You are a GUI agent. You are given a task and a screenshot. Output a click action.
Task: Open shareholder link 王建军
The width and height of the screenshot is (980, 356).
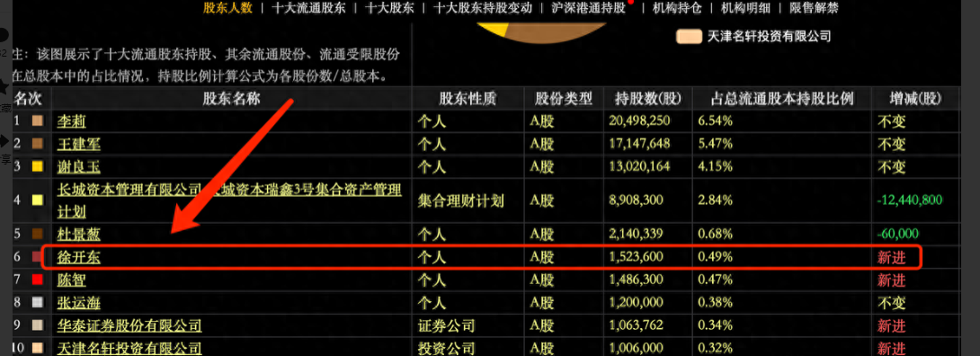pos(78,144)
